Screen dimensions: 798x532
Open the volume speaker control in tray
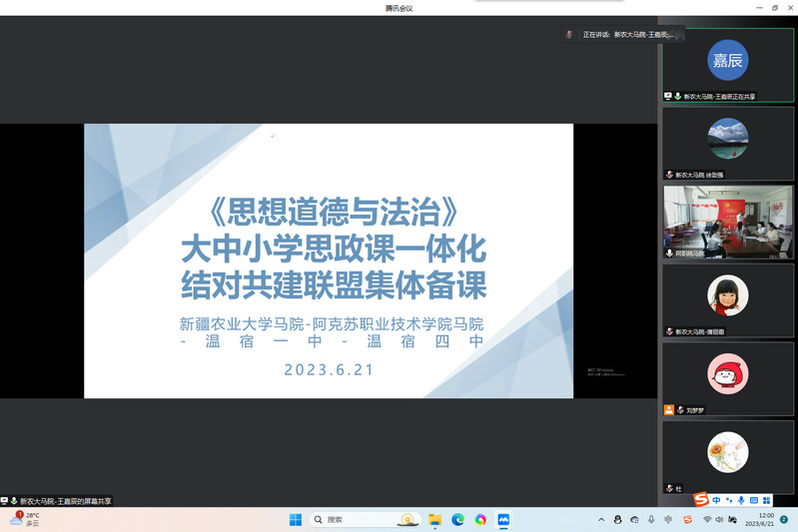[721, 520]
